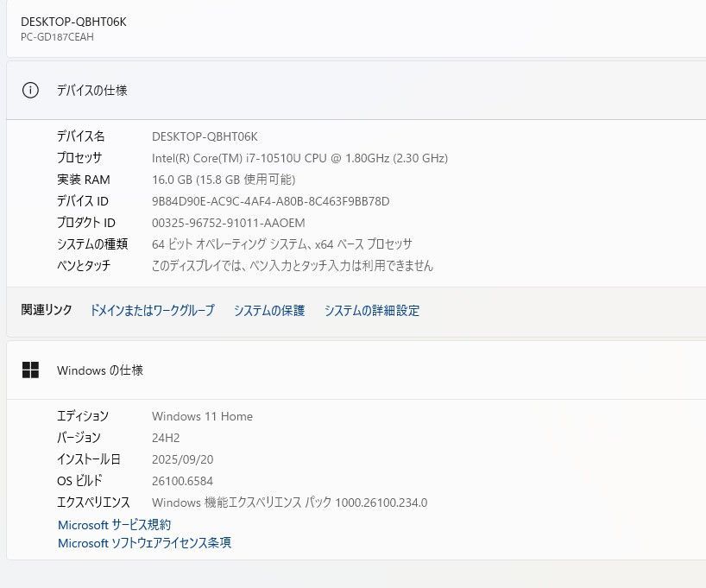View the Microsoft サービス規約 page
The height and width of the screenshot is (588, 706).
[x=113, y=524]
